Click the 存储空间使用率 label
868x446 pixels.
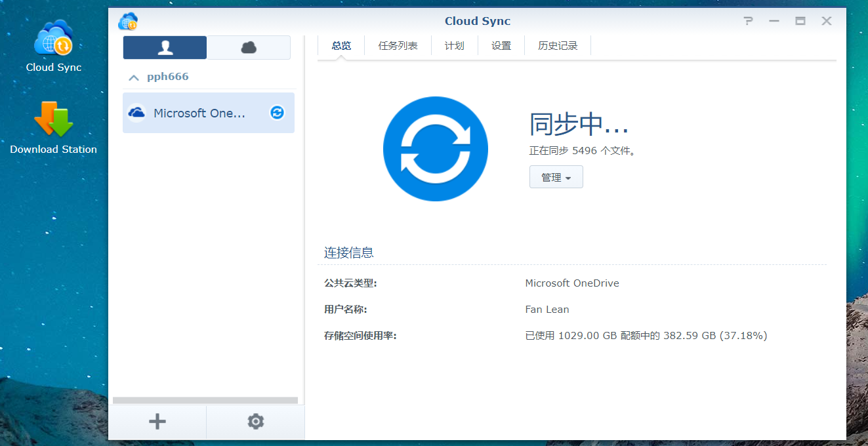[360, 336]
